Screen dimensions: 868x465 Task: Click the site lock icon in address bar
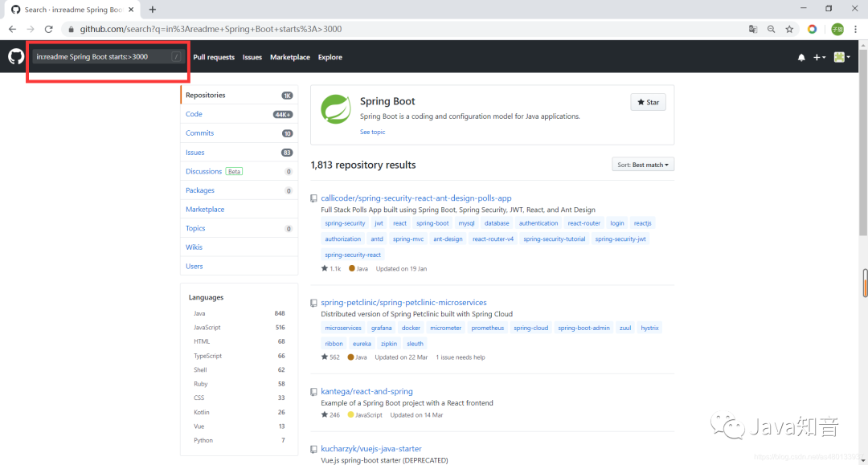(71, 29)
